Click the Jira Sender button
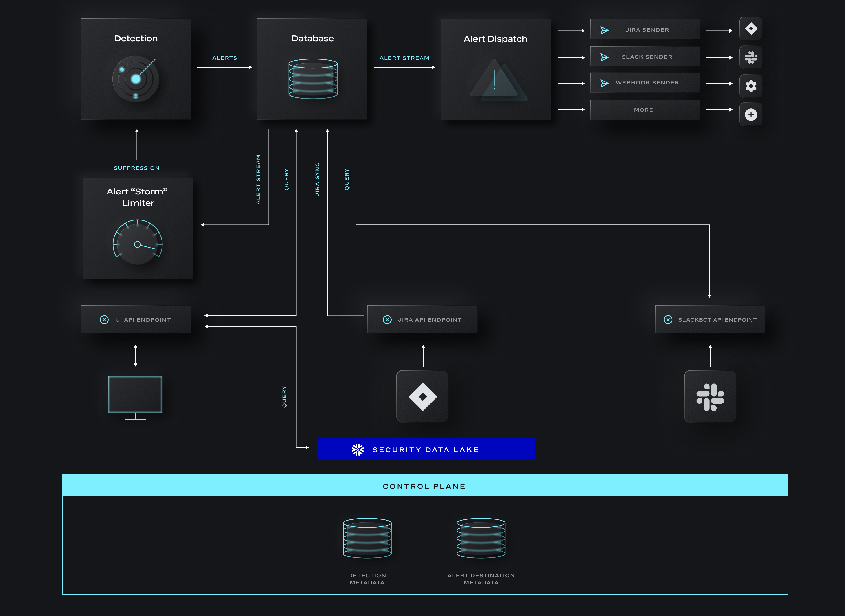The image size is (845, 616). [x=645, y=29]
